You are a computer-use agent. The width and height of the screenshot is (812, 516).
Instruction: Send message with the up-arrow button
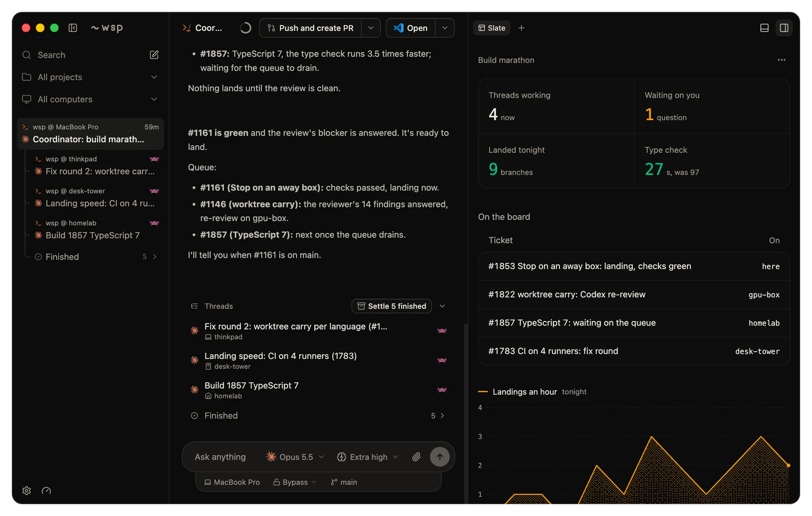tap(440, 457)
